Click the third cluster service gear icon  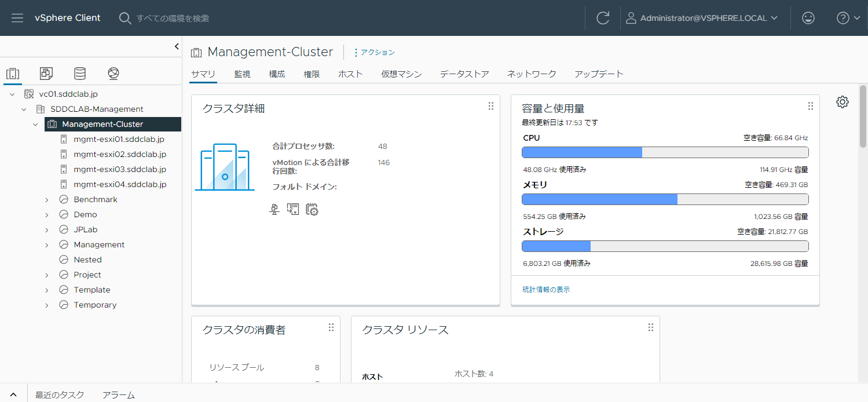point(312,210)
